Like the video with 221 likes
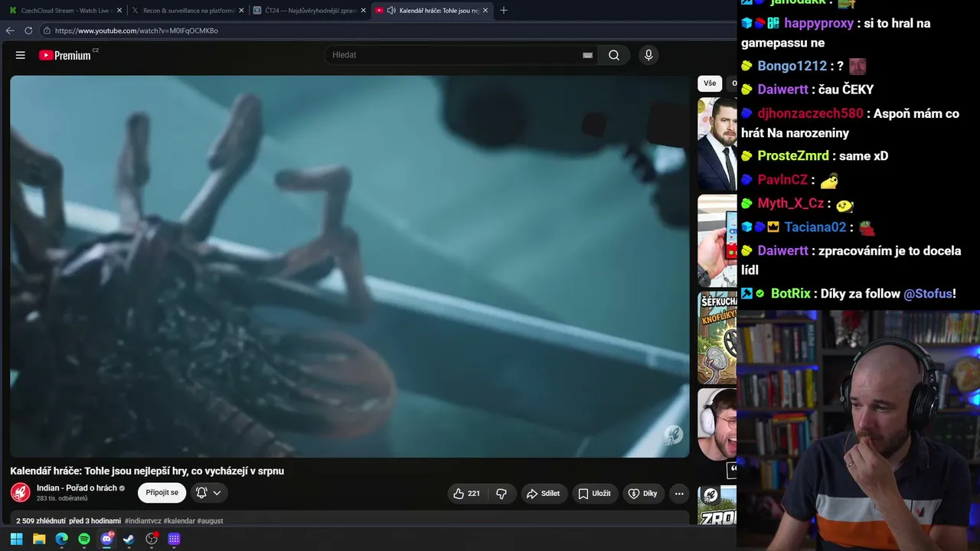 coord(467,494)
